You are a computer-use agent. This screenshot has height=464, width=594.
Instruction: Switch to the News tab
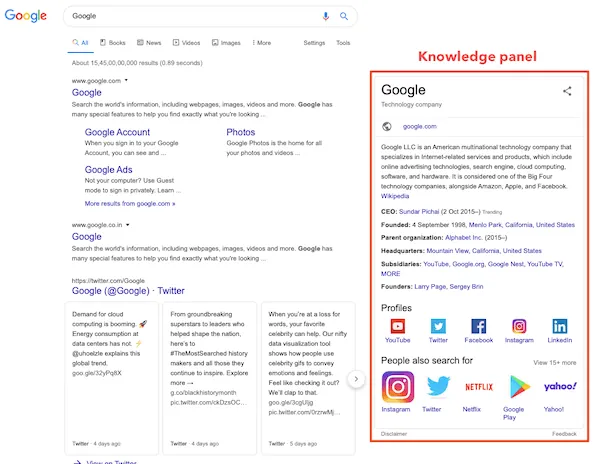(x=149, y=43)
